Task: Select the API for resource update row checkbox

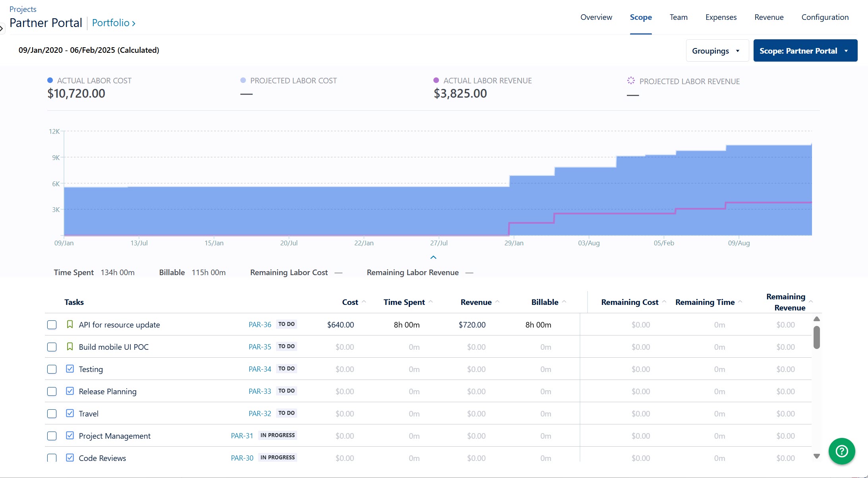Action: click(52, 324)
